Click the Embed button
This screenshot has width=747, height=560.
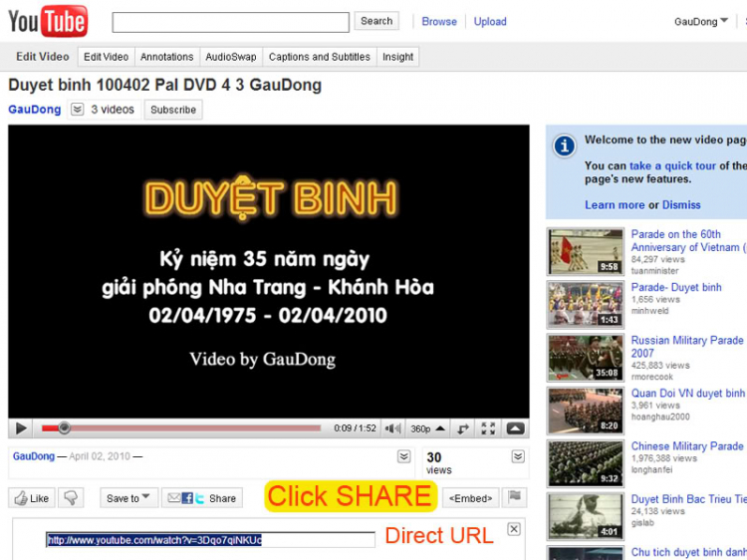click(x=471, y=498)
